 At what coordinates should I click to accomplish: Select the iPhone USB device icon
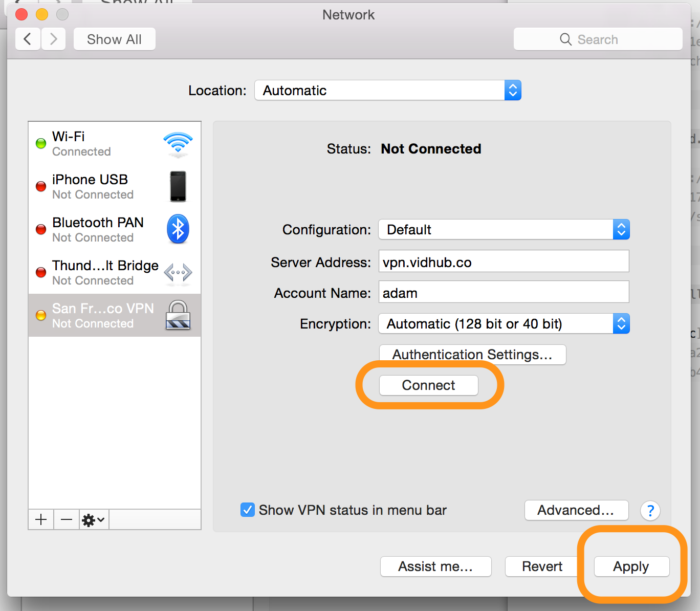(x=178, y=187)
